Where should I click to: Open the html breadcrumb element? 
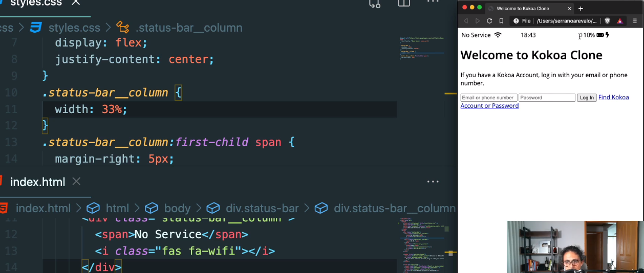click(117, 208)
